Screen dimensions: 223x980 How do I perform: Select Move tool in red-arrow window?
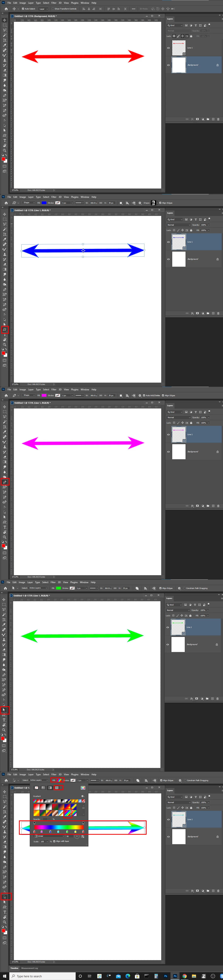coord(5,20)
